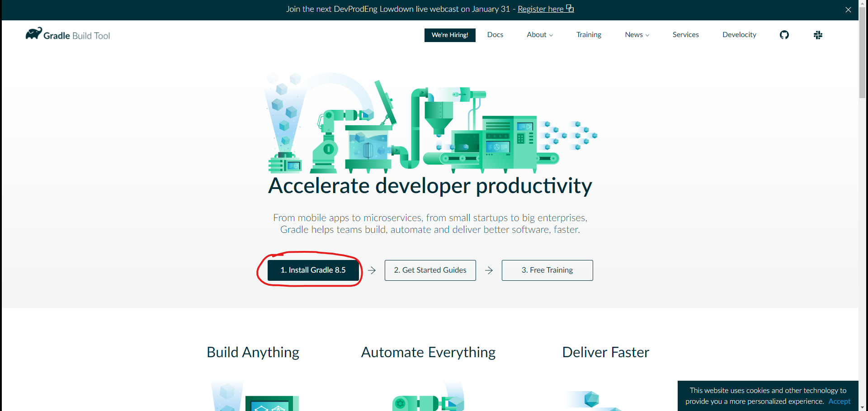Click the page vertical scrollbar thumb

[863, 52]
